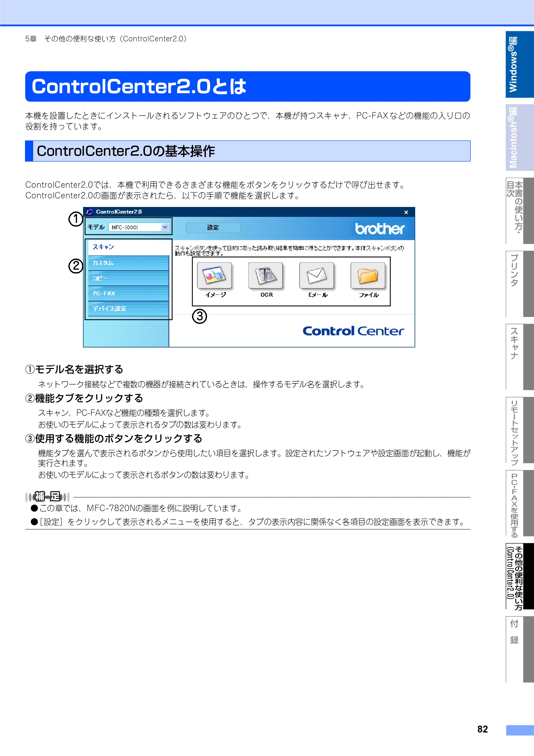Go to 付録 side index tab
The width and height of the screenshot is (534, 756).
(x=520, y=649)
